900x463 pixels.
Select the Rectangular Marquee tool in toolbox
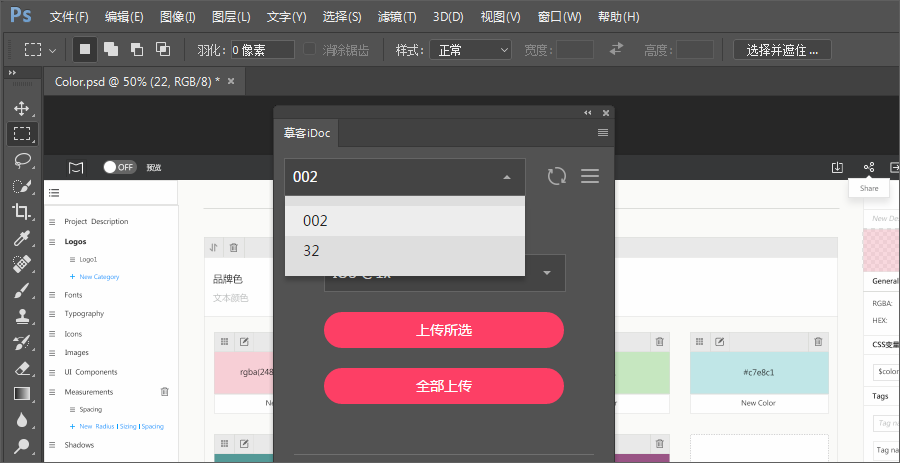point(22,134)
